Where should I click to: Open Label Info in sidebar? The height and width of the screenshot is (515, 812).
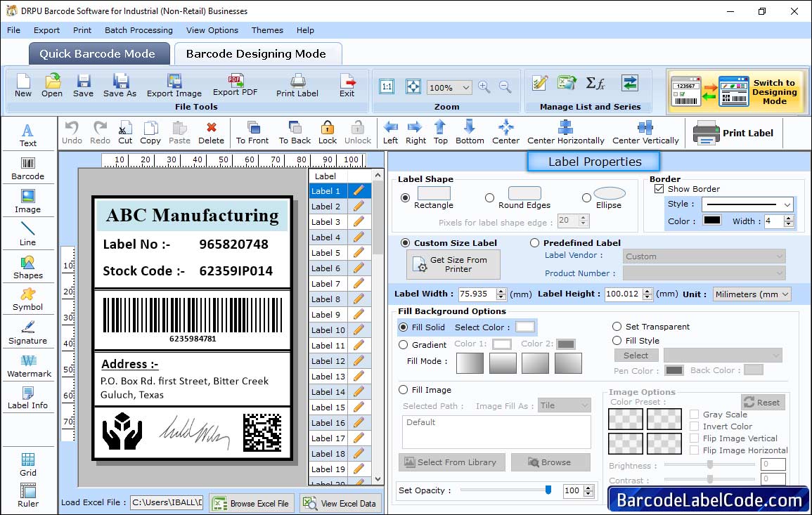[x=28, y=398]
